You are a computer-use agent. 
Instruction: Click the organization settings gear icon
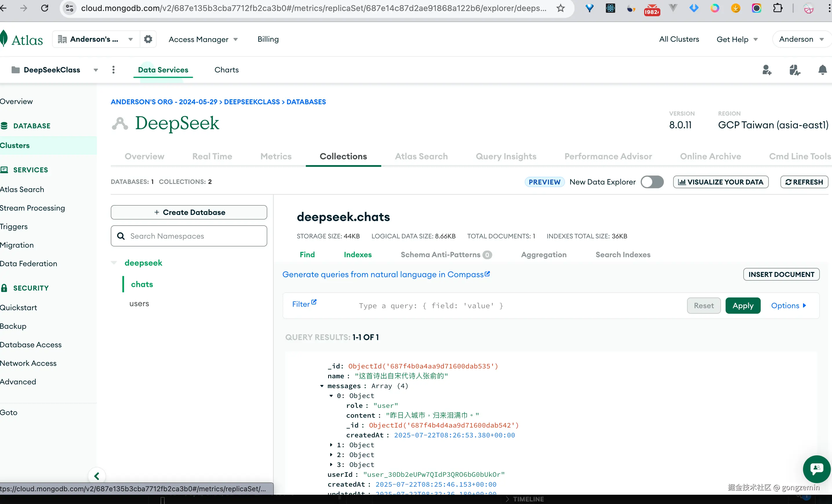pos(148,39)
